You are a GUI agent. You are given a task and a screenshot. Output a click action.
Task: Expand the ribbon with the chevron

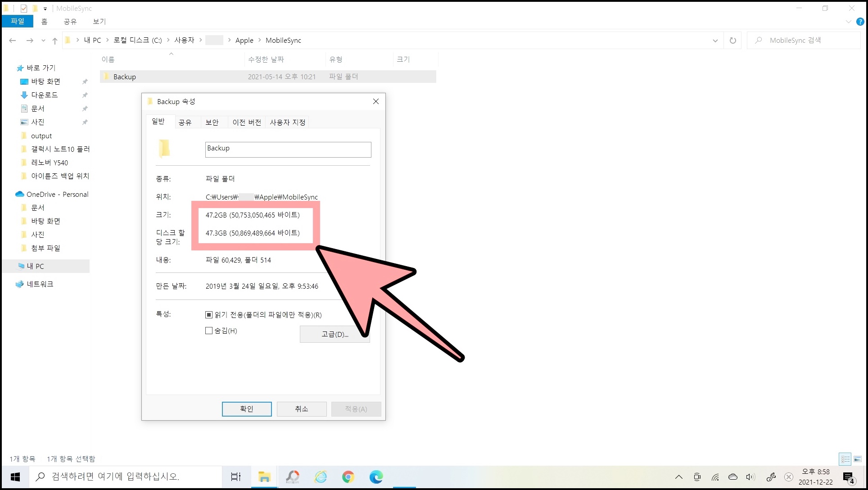point(848,22)
